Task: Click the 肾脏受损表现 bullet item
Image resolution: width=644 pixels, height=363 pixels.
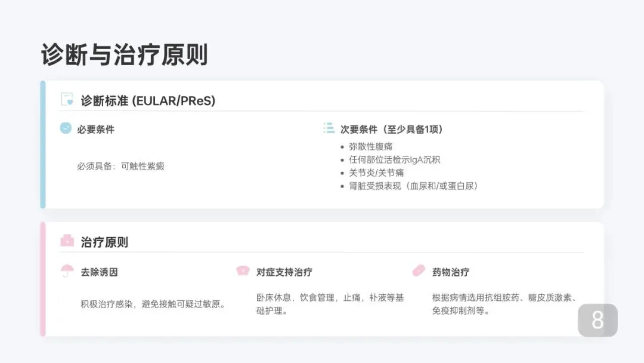Action: pos(413,186)
